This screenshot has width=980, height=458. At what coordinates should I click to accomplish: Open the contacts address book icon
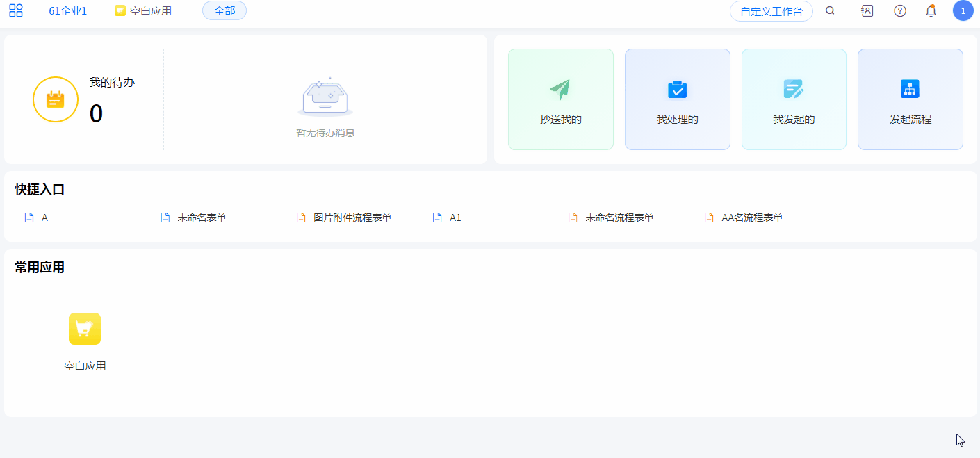[867, 10]
